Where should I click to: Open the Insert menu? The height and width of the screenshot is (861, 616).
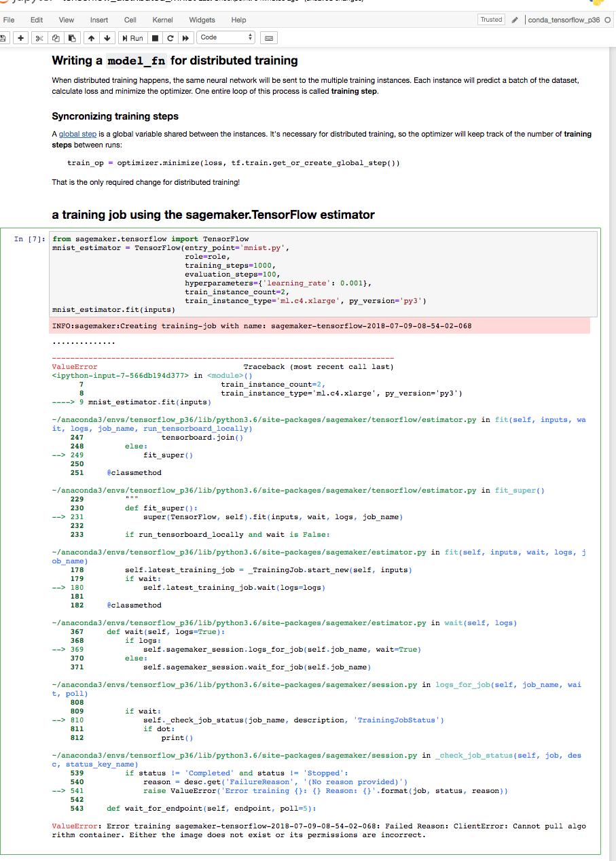[99, 20]
